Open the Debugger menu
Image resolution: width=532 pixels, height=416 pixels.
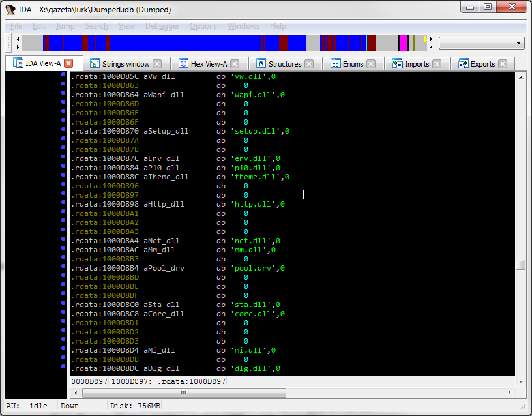pos(162,26)
